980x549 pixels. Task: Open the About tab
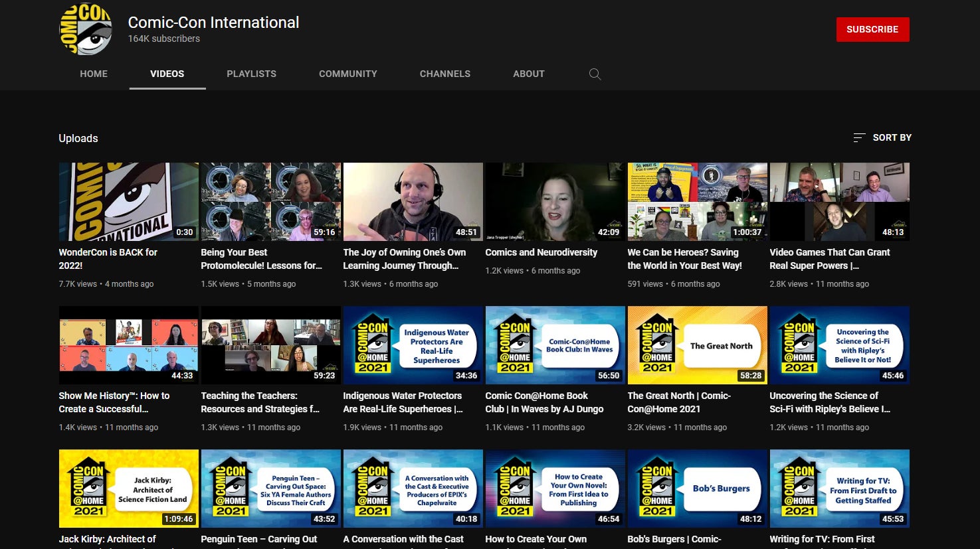coord(528,74)
